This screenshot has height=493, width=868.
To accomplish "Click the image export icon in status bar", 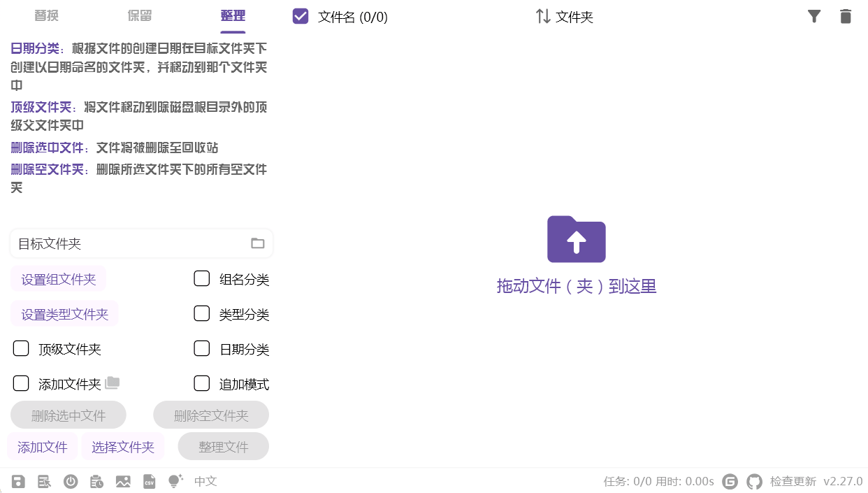I will 123,481.
